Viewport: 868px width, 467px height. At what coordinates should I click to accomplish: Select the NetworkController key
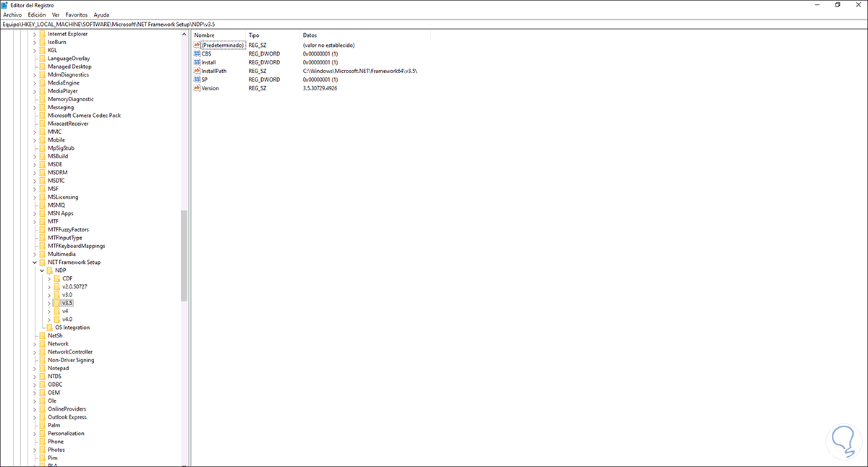(x=70, y=352)
